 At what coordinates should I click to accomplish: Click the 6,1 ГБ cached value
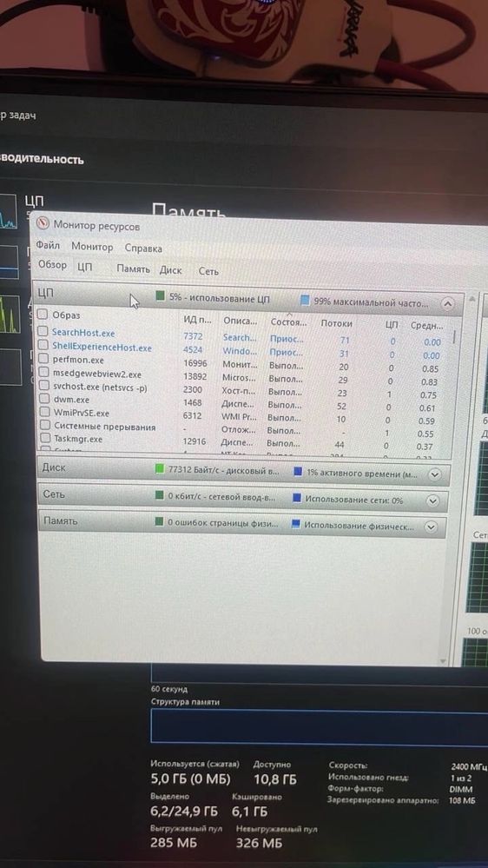(250, 812)
